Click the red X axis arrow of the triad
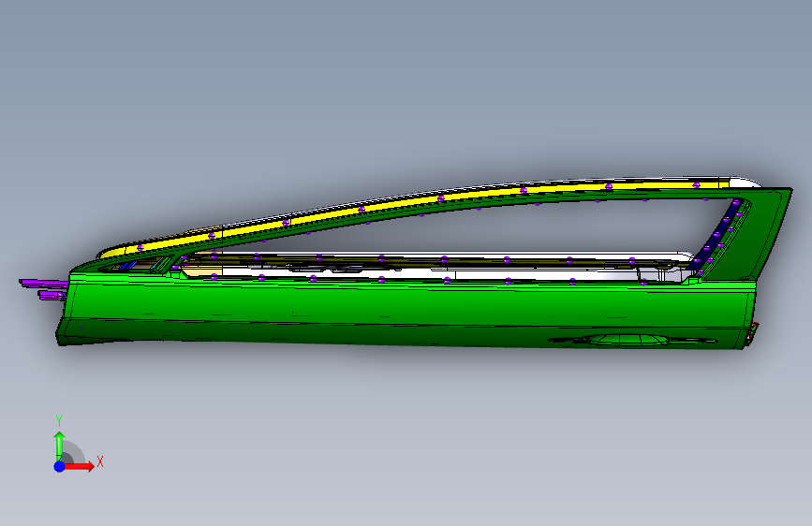Viewport: 812px width, 526px height. [x=79, y=466]
